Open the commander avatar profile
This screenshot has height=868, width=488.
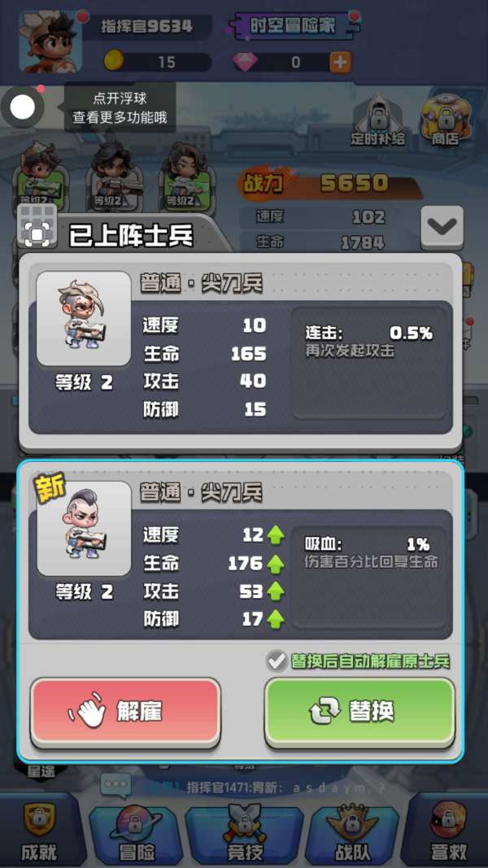(x=51, y=41)
